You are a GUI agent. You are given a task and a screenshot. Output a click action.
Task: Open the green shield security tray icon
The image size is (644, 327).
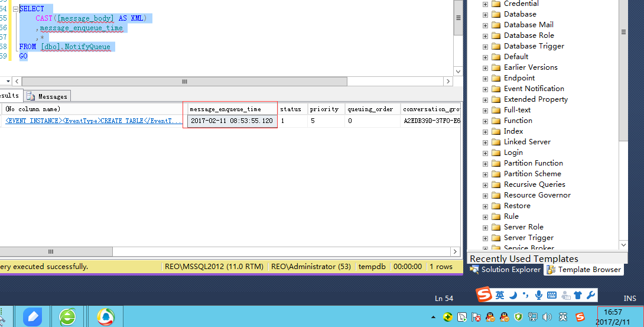(x=518, y=317)
